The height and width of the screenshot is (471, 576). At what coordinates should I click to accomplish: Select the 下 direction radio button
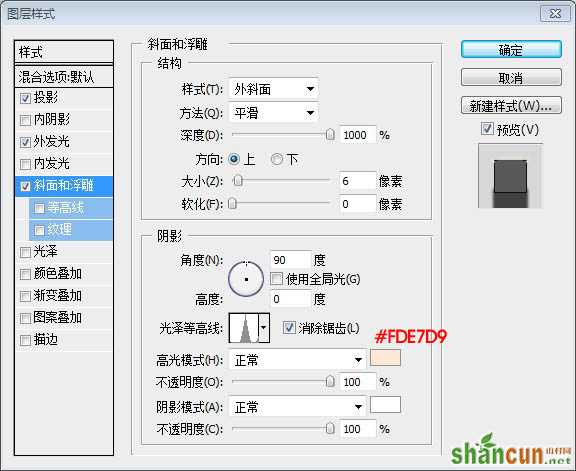pyautogui.click(x=277, y=159)
